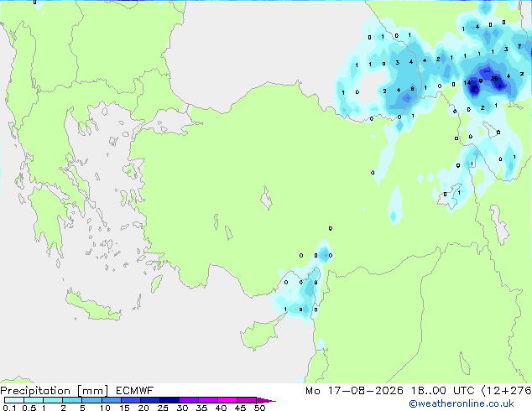
Task: Click the 8 precipitation value label
Action: pos(412,89)
